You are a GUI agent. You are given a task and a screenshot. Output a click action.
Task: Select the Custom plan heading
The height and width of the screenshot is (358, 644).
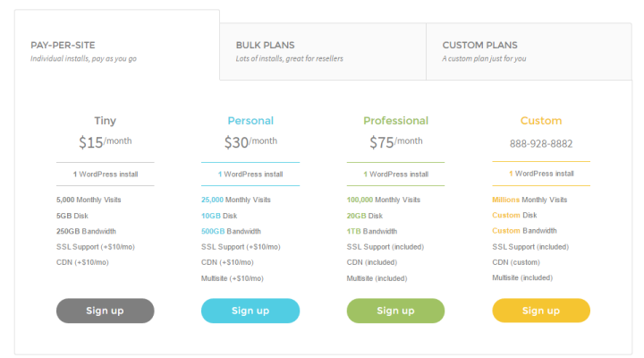(x=541, y=121)
